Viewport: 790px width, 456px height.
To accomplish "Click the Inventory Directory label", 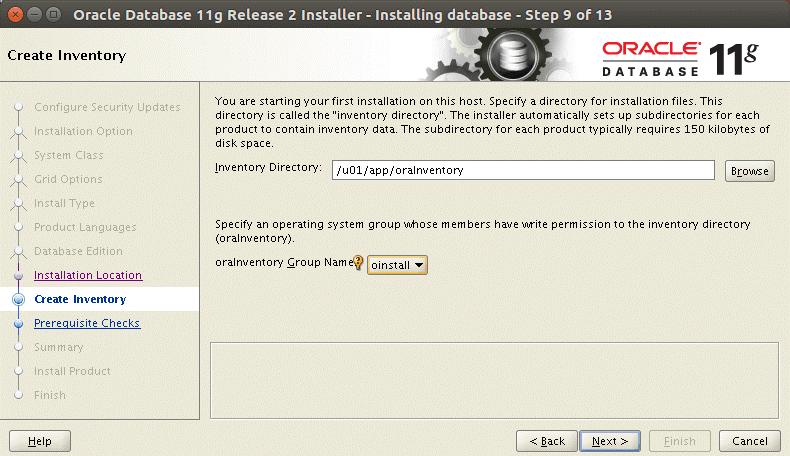I will point(268,167).
